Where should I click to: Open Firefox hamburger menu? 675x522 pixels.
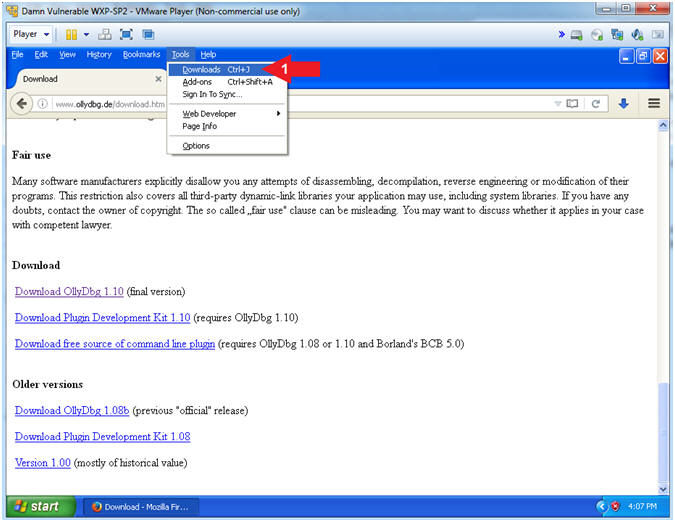[654, 103]
